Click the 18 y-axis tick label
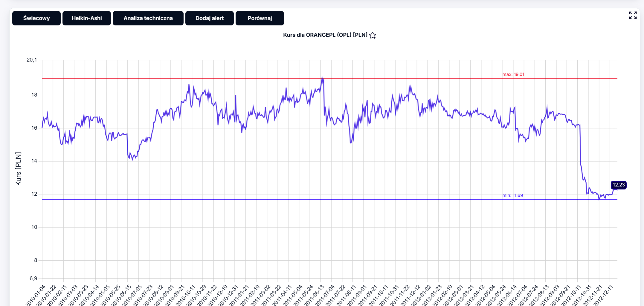 [x=34, y=95]
